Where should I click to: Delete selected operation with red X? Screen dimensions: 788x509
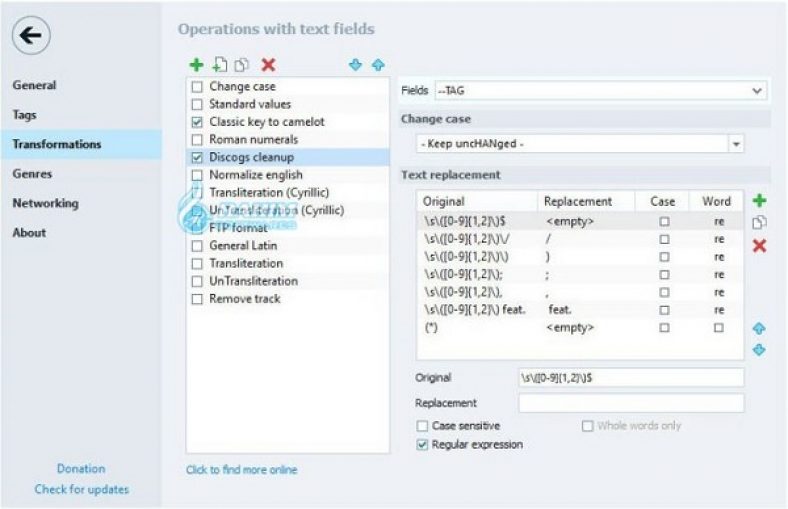268,65
